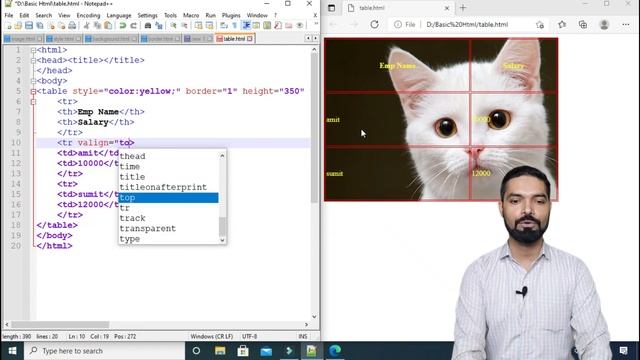The image size is (640, 360).
Task: Toggle the Word wrap toolbar icon
Action: click(x=224, y=26)
